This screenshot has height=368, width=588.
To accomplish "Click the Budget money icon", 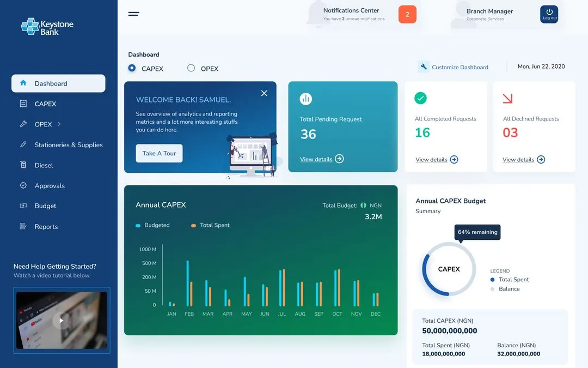I will (x=23, y=206).
